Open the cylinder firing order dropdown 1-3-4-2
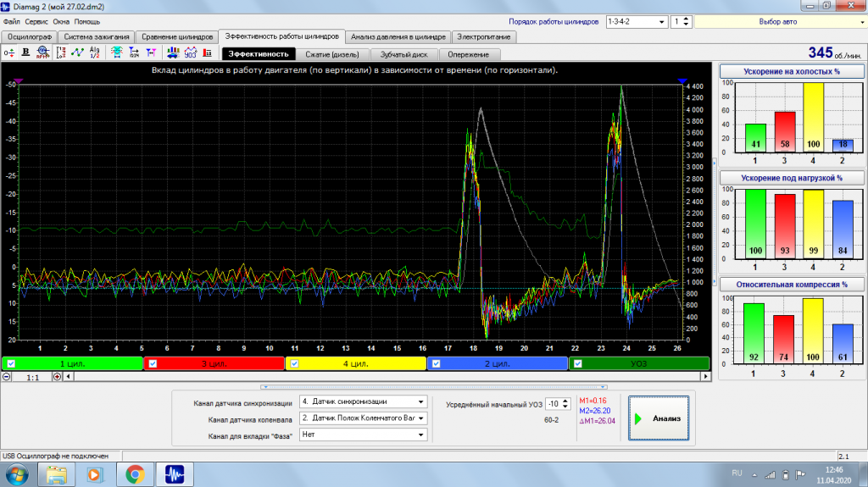Screen dimensions: 868x487 point(637,21)
